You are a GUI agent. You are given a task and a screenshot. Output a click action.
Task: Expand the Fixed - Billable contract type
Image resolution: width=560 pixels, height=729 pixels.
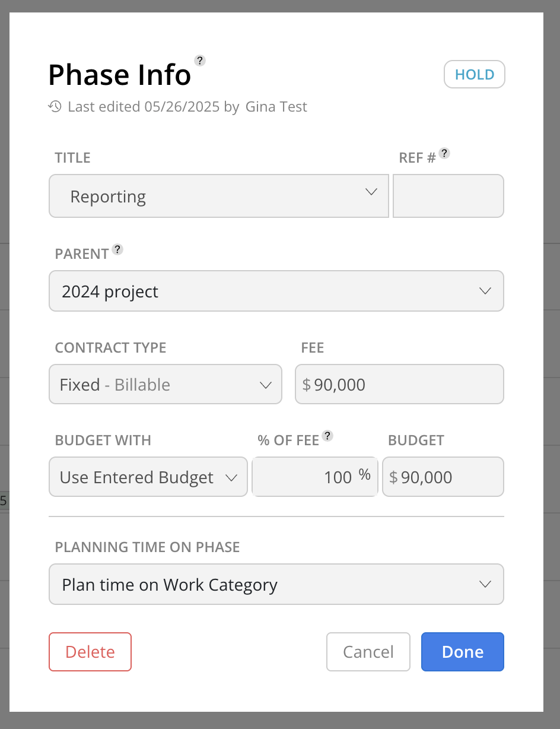coord(166,384)
